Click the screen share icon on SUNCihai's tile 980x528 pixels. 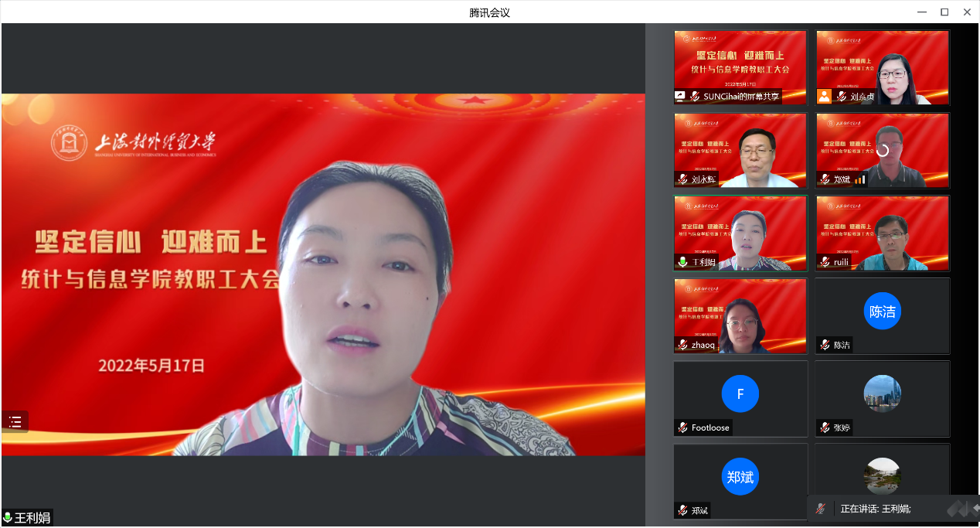pos(681,97)
